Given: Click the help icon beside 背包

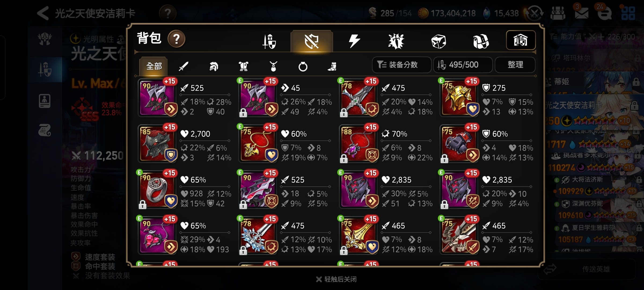Looking at the screenshot, I should (176, 39).
